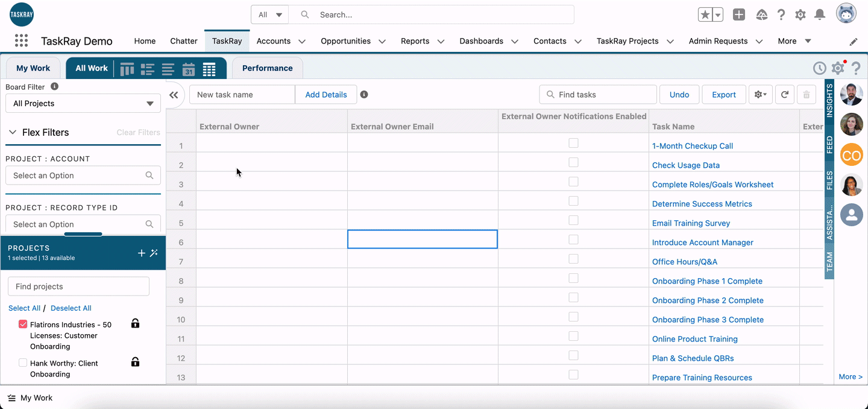The width and height of the screenshot is (868, 409).
Task: Uncheck Flatirons Industries project checkbox
Action: (23, 325)
